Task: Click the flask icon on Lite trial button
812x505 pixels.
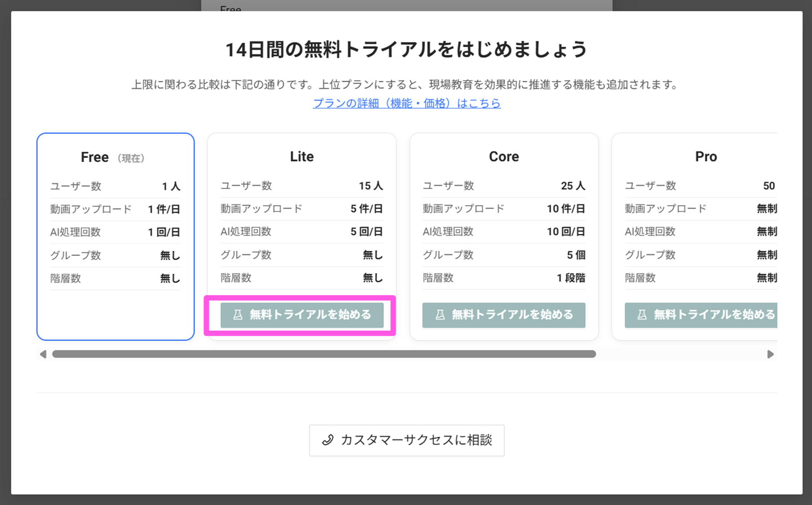Action: [x=238, y=315]
